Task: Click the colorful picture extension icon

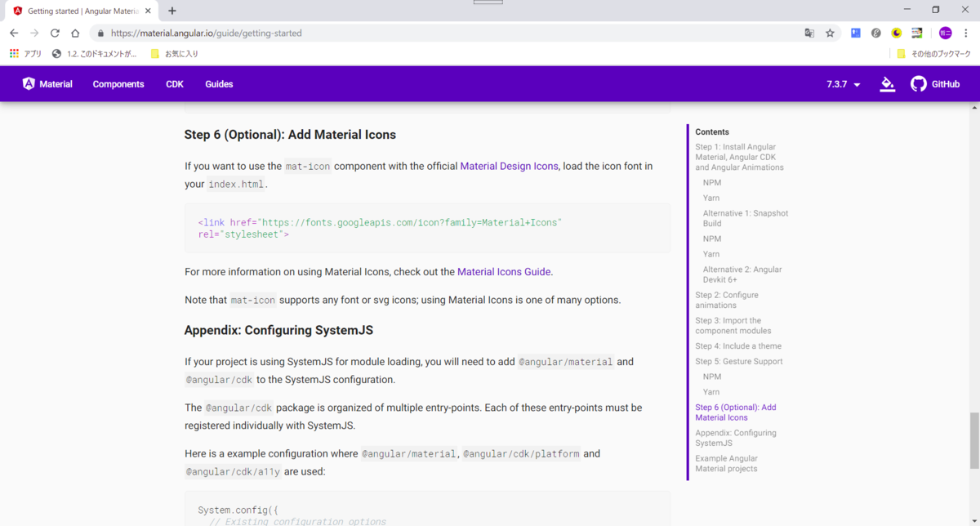Action: click(x=917, y=33)
